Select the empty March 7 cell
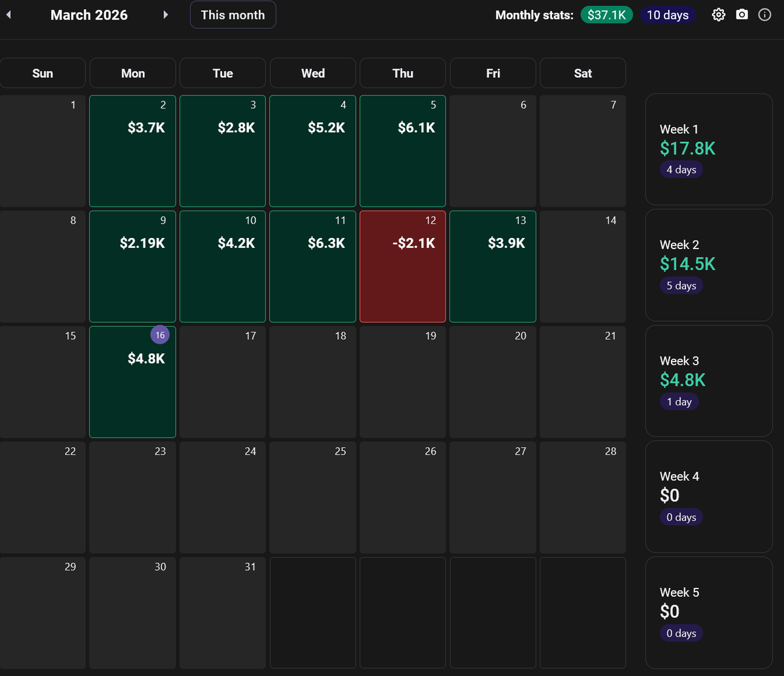This screenshot has height=676, width=784. (x=583, y=151)
